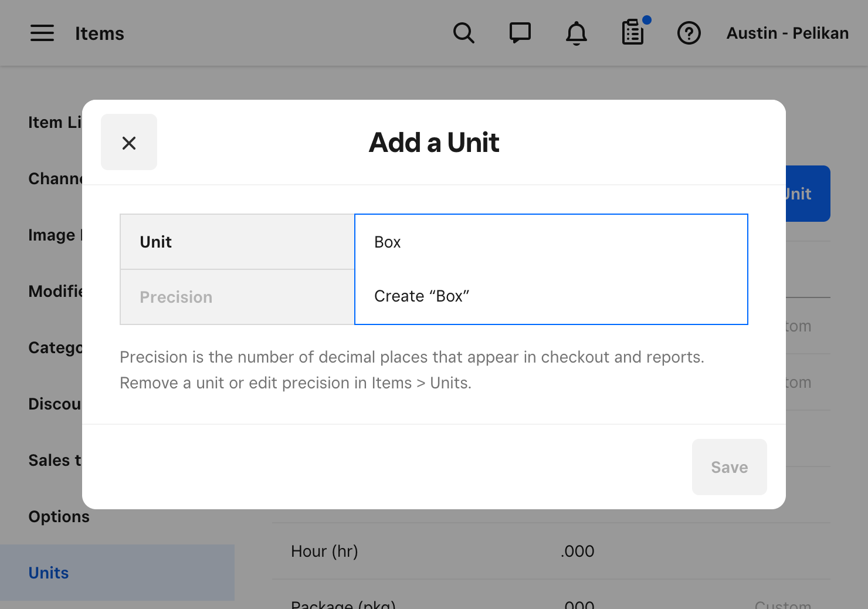868x609 pixels.
Task: Open the messages chat icon
Action: (x=520, y=33)
